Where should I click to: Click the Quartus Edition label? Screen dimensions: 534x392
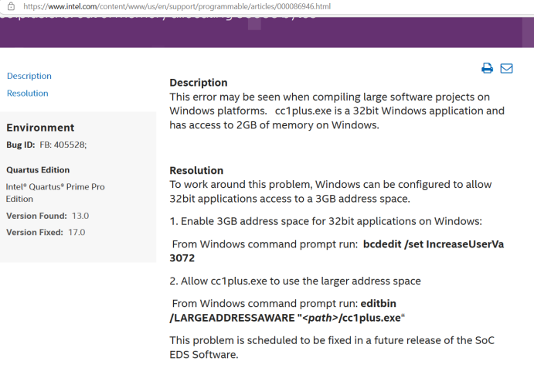tap(38, 170)
